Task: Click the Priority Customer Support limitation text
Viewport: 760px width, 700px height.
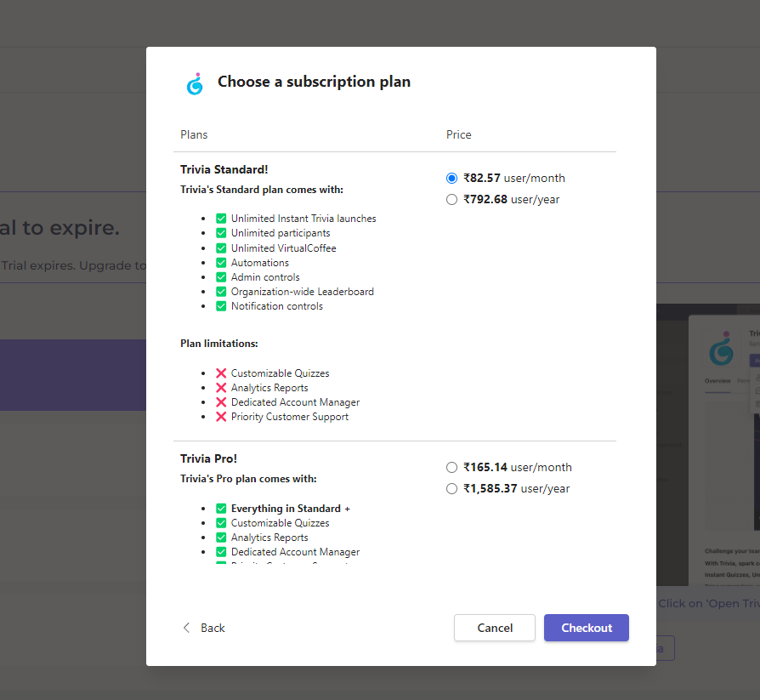Action: (x=290, y=417)
